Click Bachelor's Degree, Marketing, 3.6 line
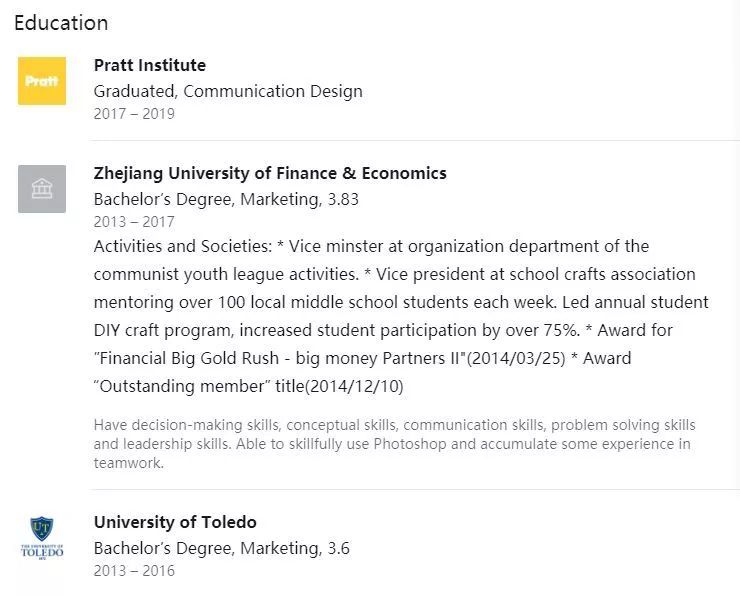740x596 pixels. (222, 548)
